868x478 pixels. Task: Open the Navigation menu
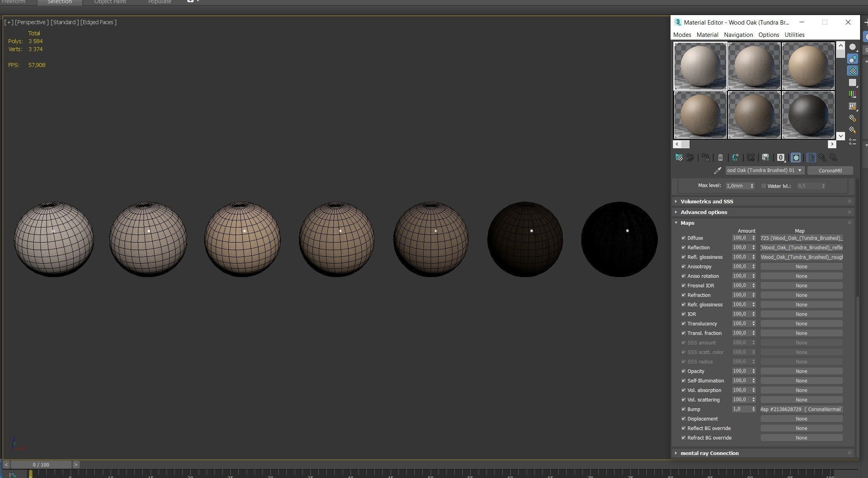click(x=738, y=35)
